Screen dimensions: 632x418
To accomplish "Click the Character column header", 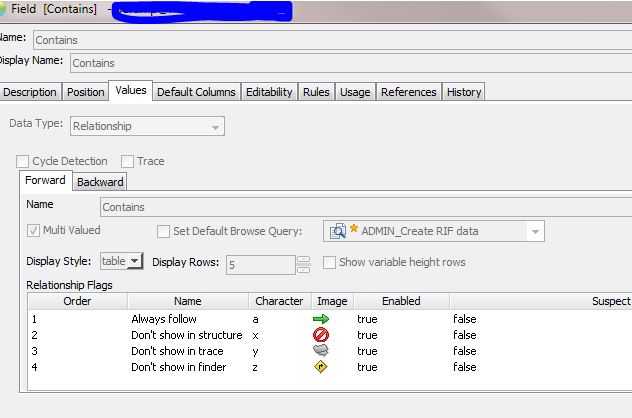I will 279,301.
